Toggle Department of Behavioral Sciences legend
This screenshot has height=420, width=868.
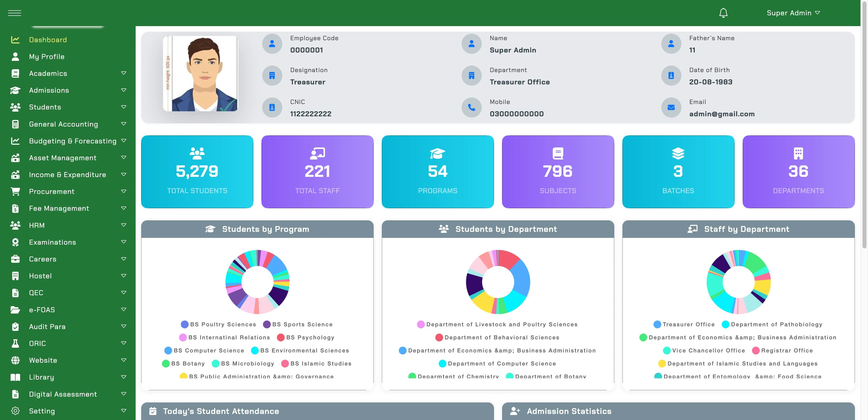coord(497,337)
